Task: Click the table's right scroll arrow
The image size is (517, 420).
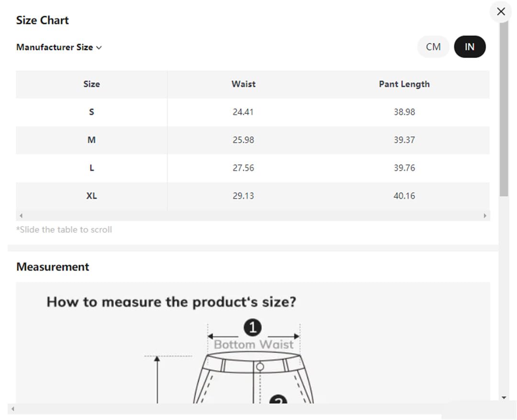Action: pyautogui.click(x=484, y=216)
